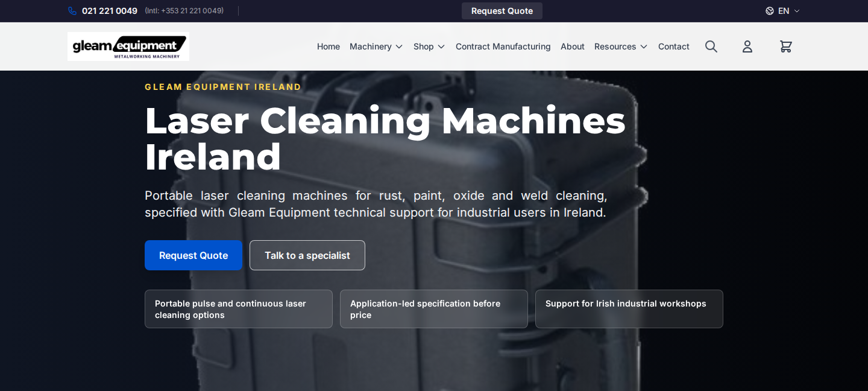Click the blue Request Quote hero button
The width and height of the screenshot is (868, 391).
pos(193,255)
